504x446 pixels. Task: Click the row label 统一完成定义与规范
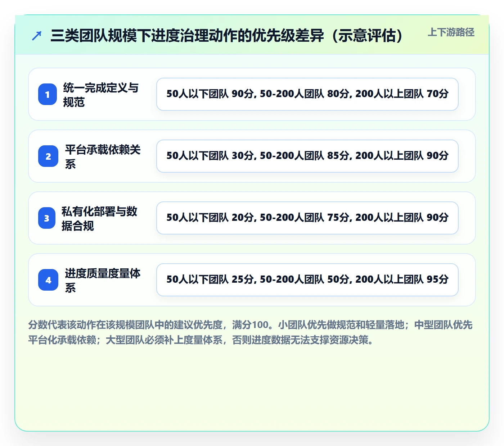pos(101,95)
